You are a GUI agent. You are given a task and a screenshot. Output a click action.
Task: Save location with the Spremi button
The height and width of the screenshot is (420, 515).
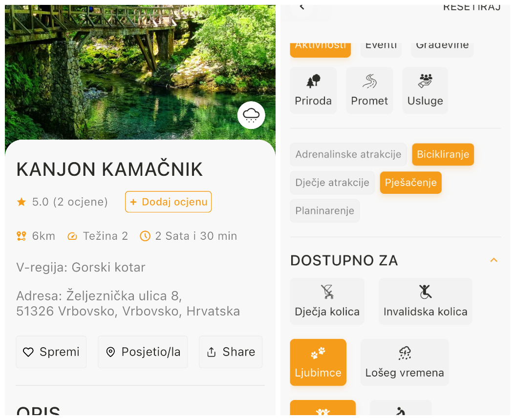pos(51,352)
